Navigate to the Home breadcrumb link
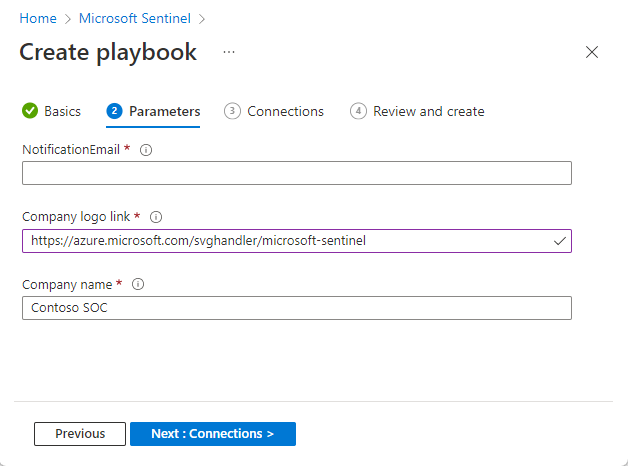 tap(38, 19)
